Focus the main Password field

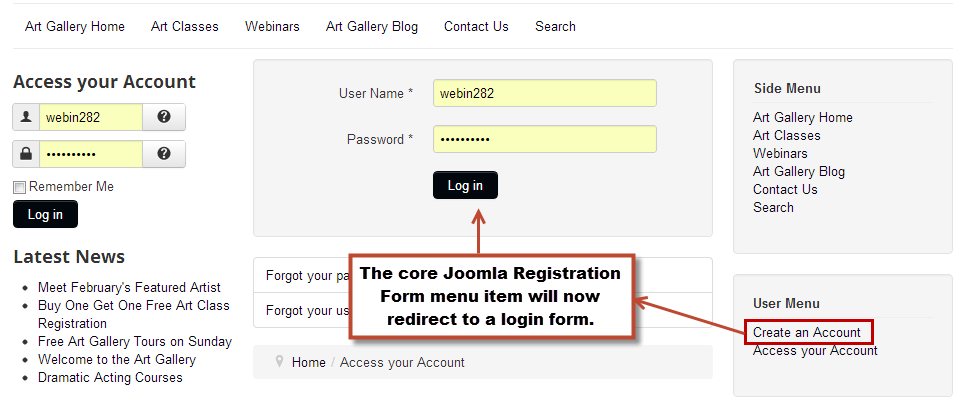[545, 139]
